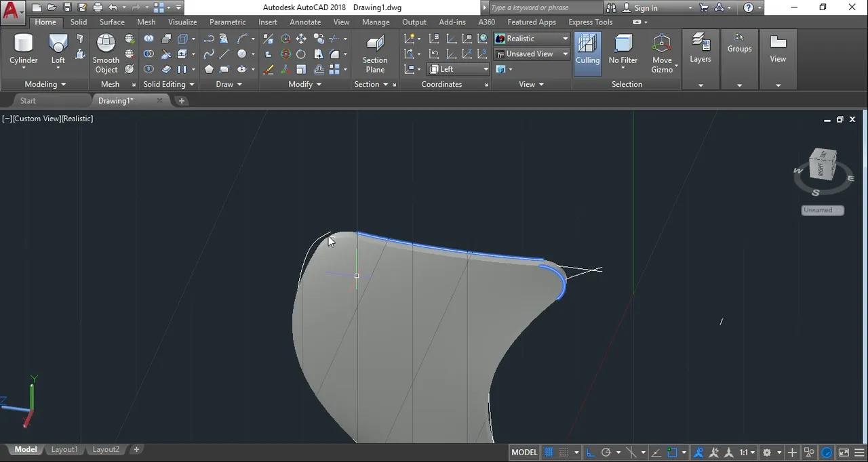Viewport: 868px width, 462px height.
Task: Click the [Realistic] visual style viewport label
Action: click(77, 119)
